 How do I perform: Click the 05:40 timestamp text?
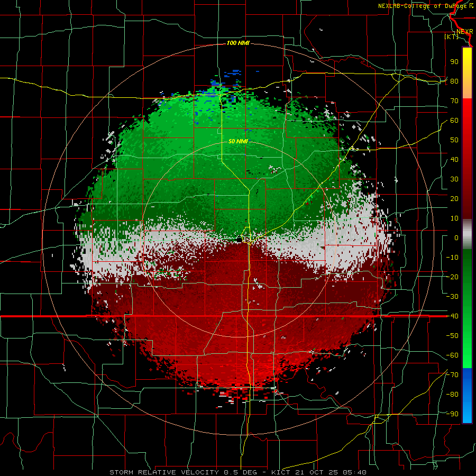tap(354, 472)
